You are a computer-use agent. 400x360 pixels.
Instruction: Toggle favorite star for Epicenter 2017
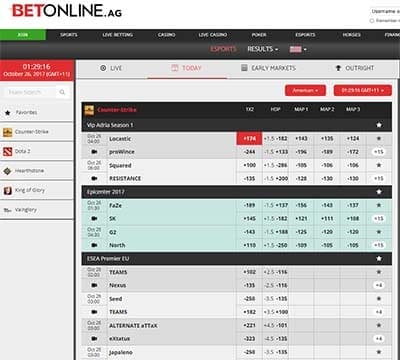[379, 192]
